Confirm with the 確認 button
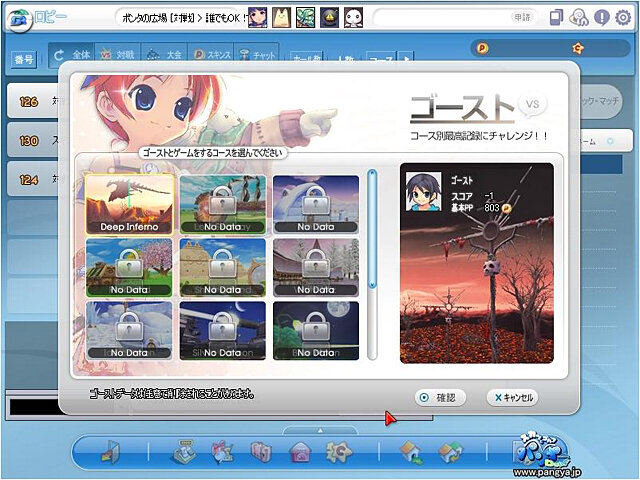This screenshot has height=480, width=640. tap(440, 397)
